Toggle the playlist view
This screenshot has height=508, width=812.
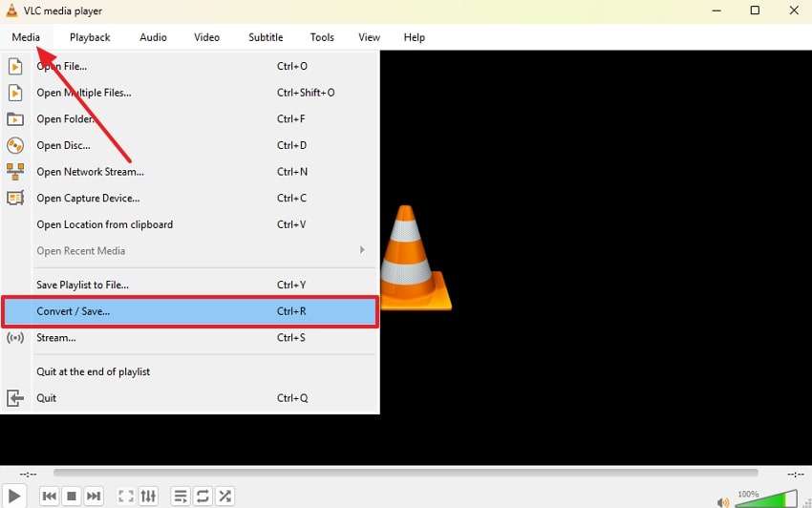(x=181, y=497)
